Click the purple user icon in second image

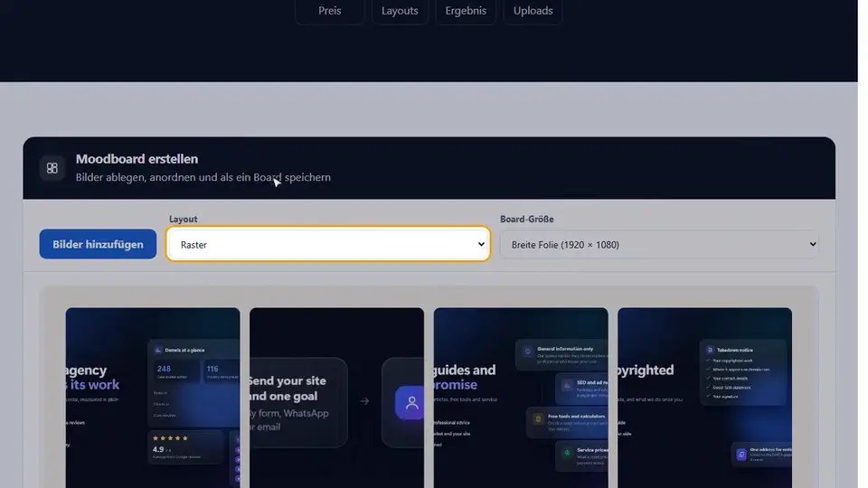(411, 402)
